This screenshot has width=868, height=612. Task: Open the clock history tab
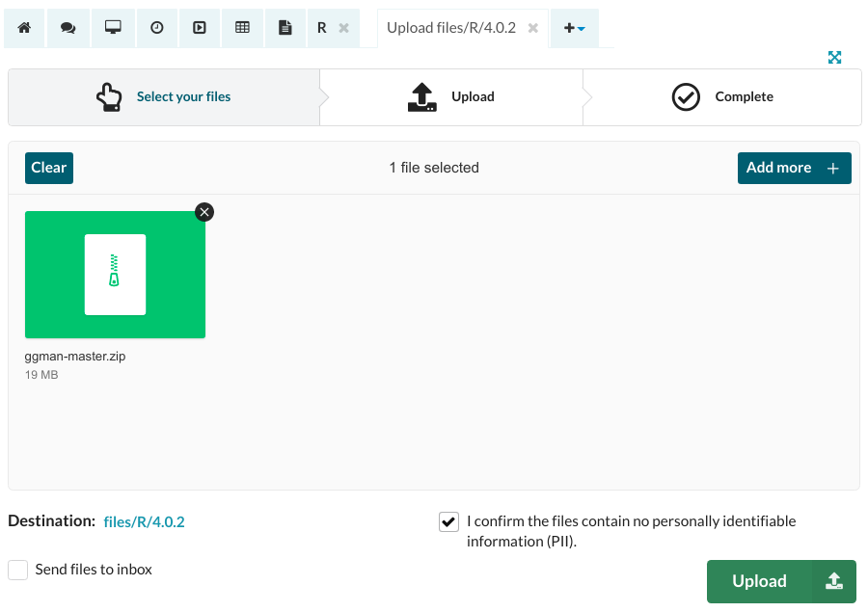(156, 28)
